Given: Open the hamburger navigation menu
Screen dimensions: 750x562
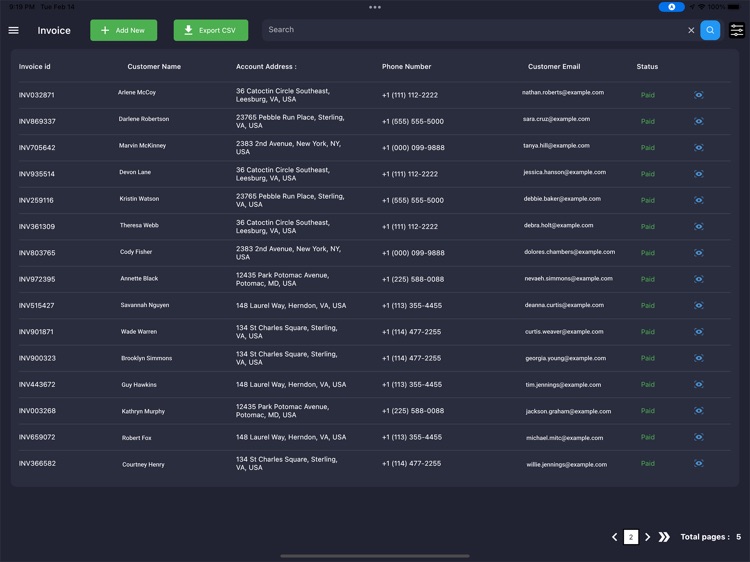Looking at the screenshot, I should [13, 30].
